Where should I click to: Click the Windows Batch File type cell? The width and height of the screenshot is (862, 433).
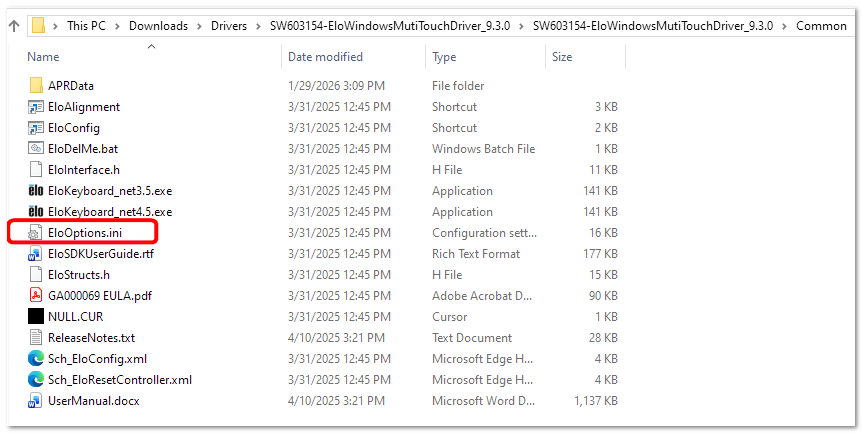coord(483,148)
